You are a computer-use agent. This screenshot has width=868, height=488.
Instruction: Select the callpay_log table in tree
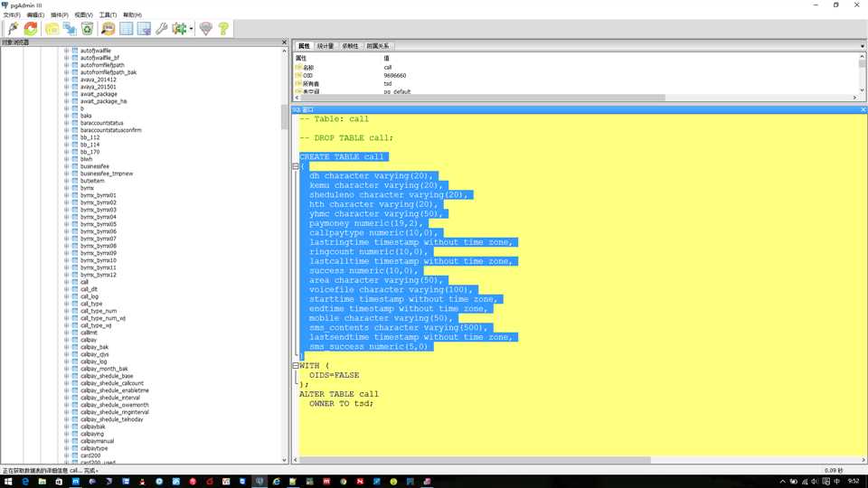click(x=93, y=361)
